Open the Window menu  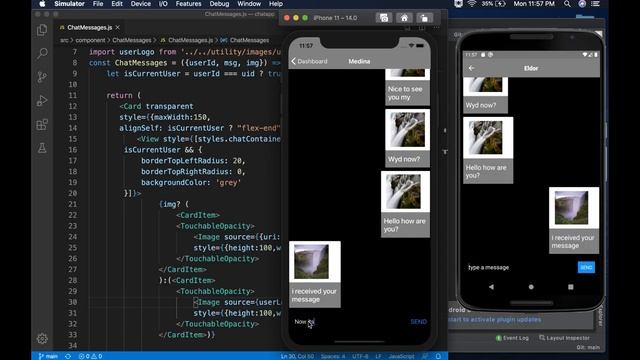tap(249, 4)
